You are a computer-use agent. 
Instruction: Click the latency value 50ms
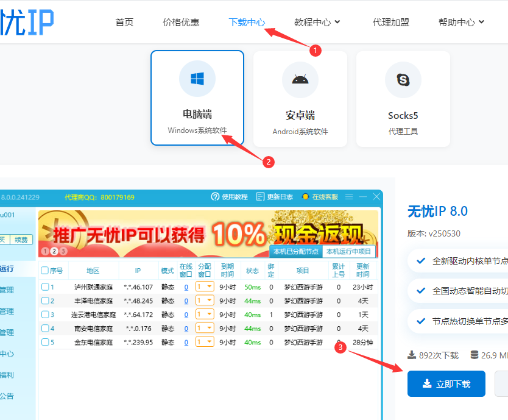pyautogui.click(x=253, y=287)
